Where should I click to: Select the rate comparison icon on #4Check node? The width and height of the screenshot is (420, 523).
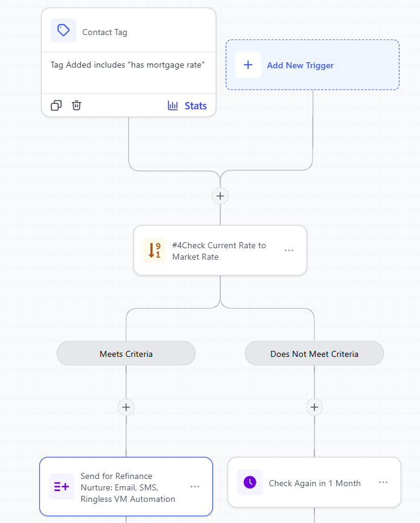pyautogui.click(x=154, y=250)
